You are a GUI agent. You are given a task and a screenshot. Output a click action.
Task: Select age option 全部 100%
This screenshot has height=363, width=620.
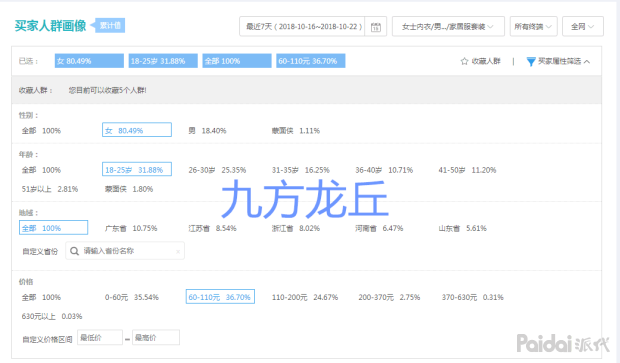41,170
